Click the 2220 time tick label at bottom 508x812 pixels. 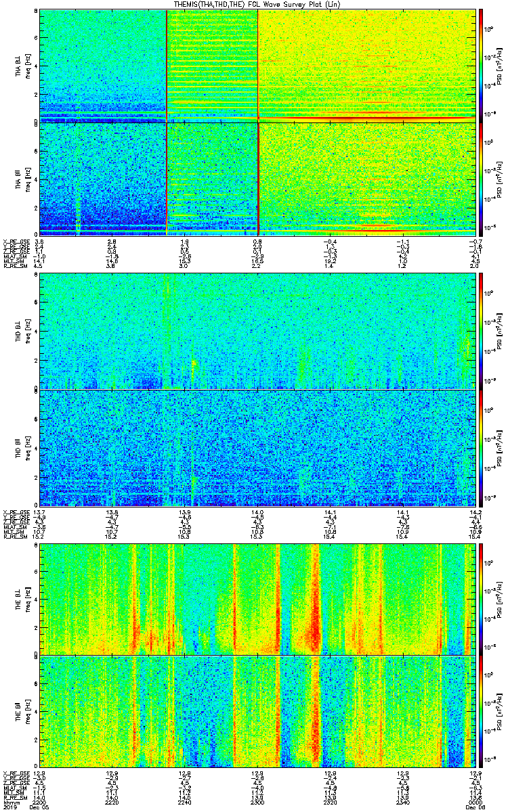click(112, 803)
